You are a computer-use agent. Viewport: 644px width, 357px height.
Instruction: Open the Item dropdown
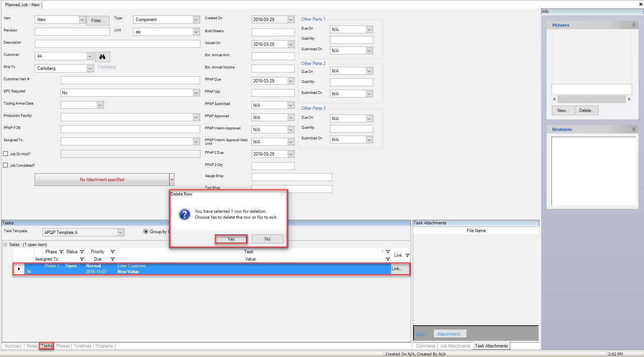82,20
